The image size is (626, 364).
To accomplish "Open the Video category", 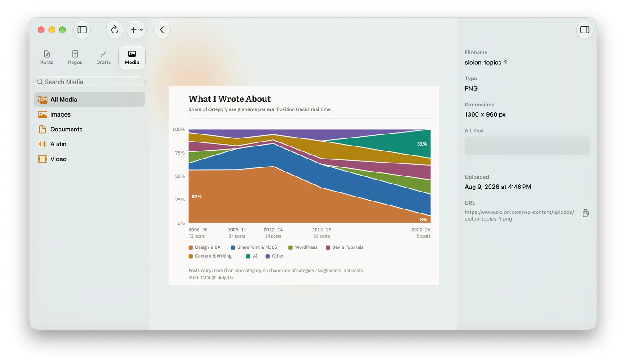I will click(89, 159).
